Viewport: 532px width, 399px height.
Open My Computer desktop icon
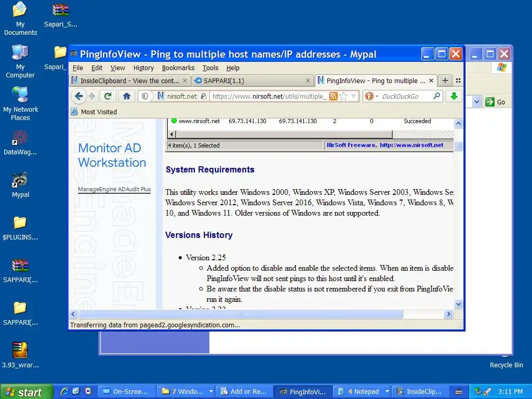click(x=20, y=61)
